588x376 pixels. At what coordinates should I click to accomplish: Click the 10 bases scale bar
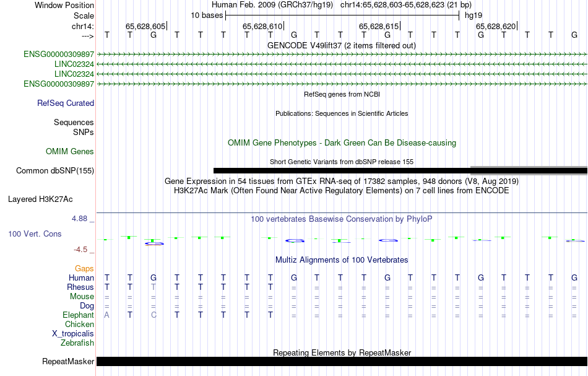(x=342, y=15)
